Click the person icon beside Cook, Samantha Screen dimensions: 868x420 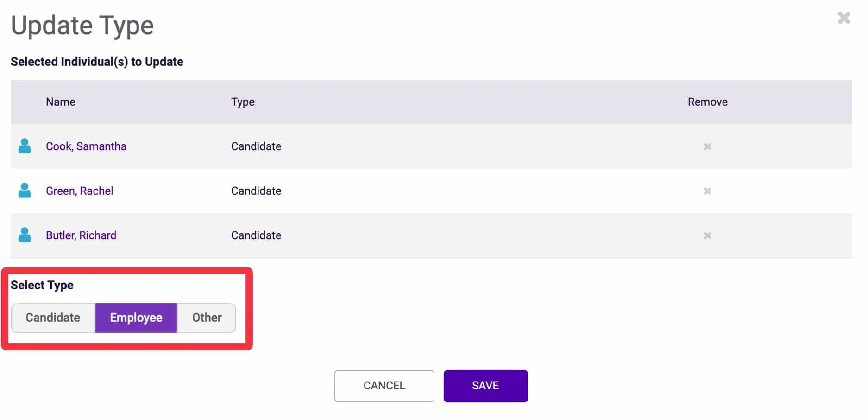(25, 146)
